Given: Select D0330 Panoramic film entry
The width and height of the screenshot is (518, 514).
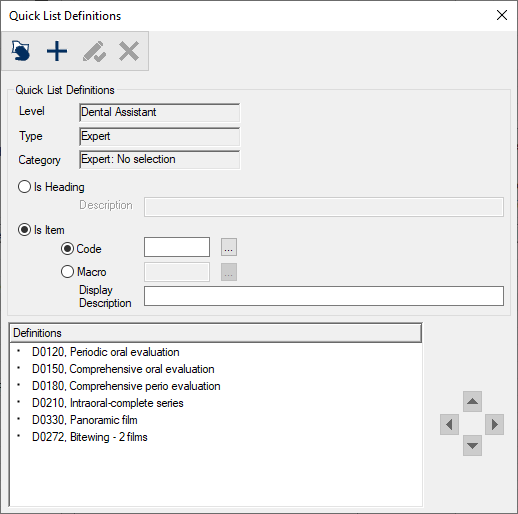Looking at the screenshot, I should (x=85, y=420).
